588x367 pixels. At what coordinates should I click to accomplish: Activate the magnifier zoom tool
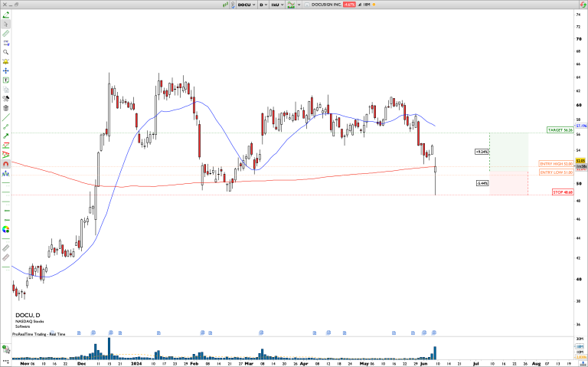[x=5, y=51]
